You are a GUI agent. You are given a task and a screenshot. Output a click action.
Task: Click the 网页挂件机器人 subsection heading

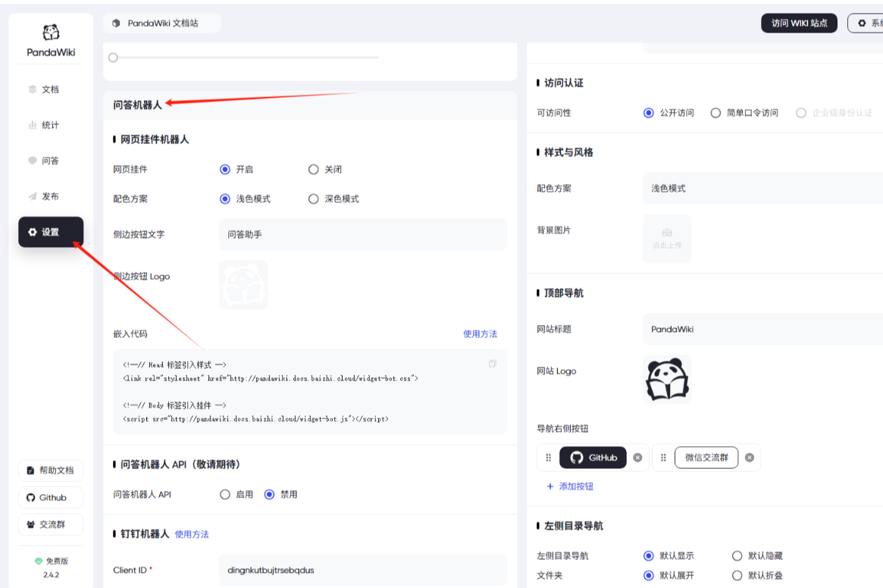click(x=155, y=139)
